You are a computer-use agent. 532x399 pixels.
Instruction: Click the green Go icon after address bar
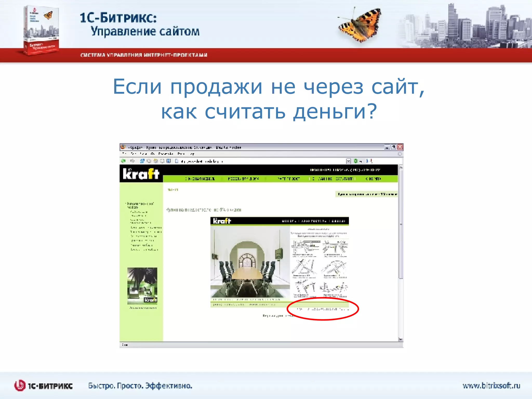(356, 161)
